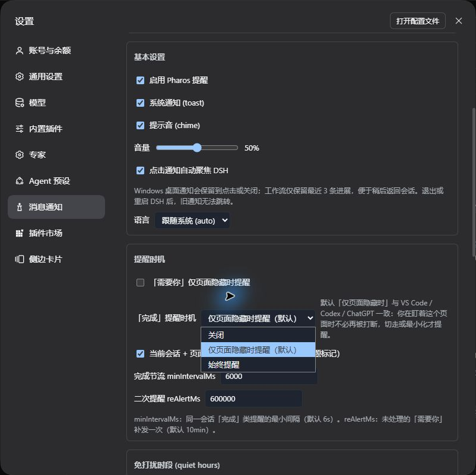Click the 50% volume value

[x=252, y=148]
